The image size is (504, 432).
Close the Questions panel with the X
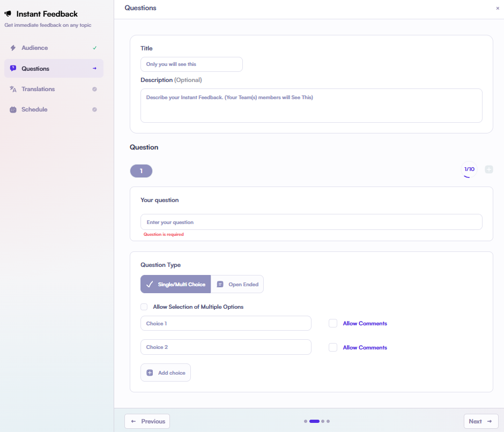(x=497, y=9)
